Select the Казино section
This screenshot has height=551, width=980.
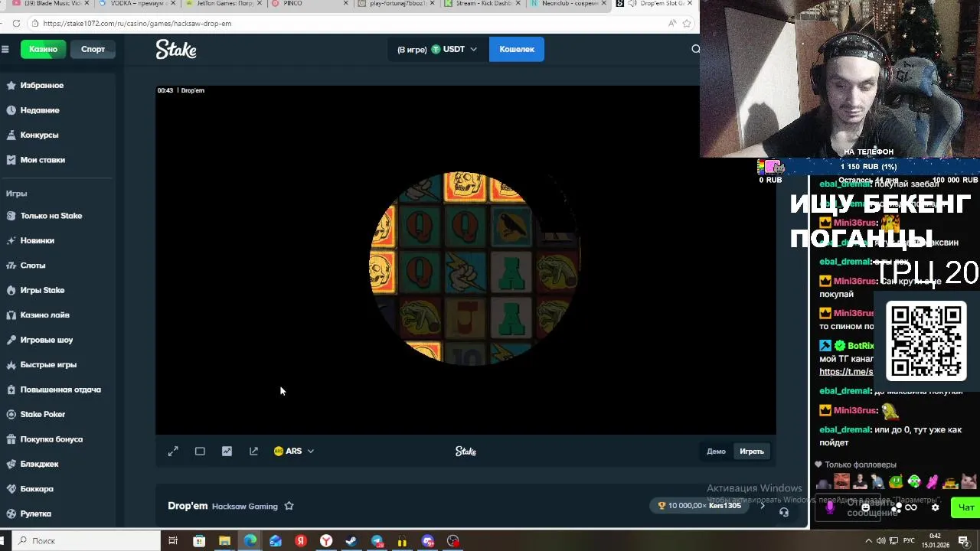tap(43, 49)
